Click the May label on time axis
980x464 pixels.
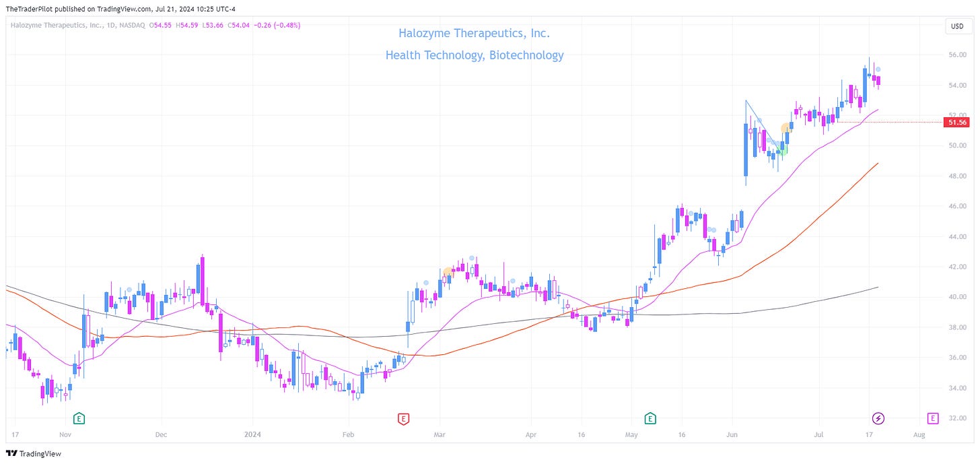(x=631, y=436)
